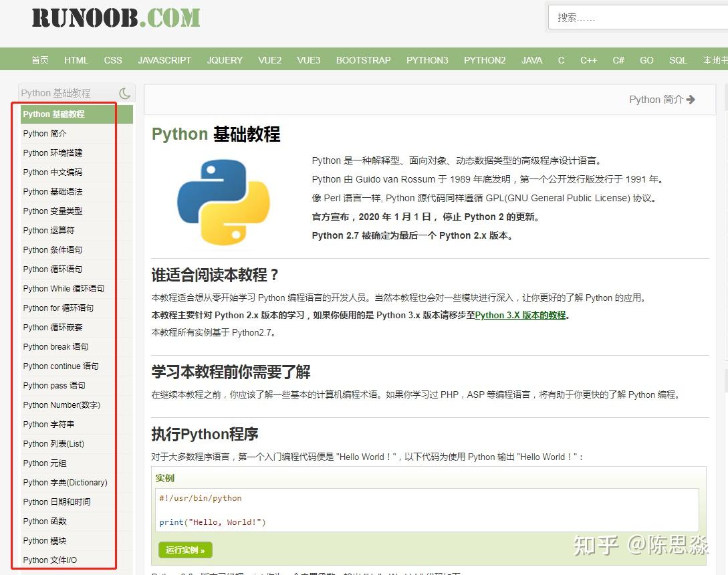This screenshot has height=575, width=728.
Task: Select the PYTHON3 menu item
Action: (x=427, y=60)
